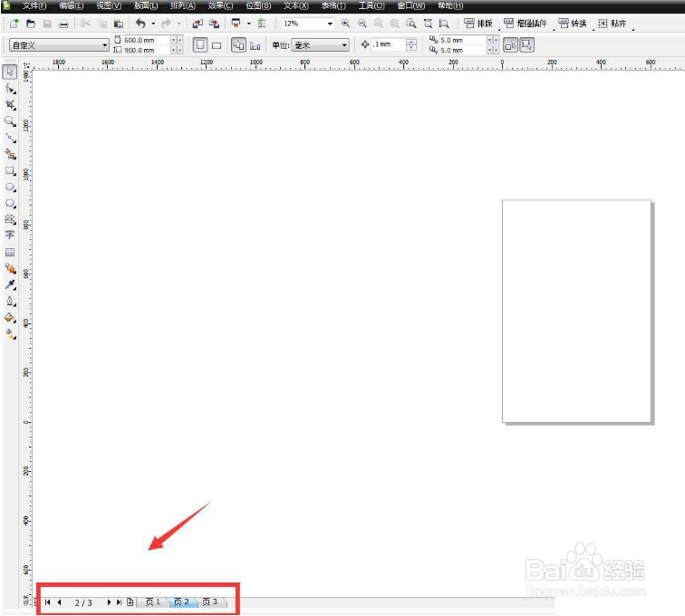Adjust duplicate distance X spinner

coord(493,40)
